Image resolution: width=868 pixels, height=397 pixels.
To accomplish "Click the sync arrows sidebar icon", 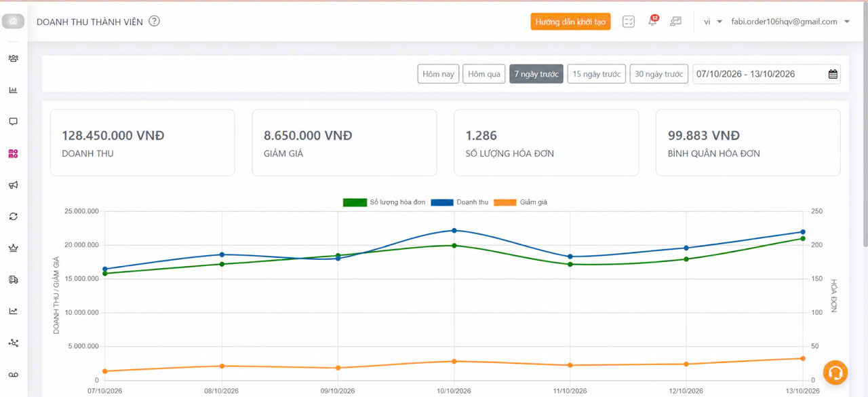I will click(13, 216).
